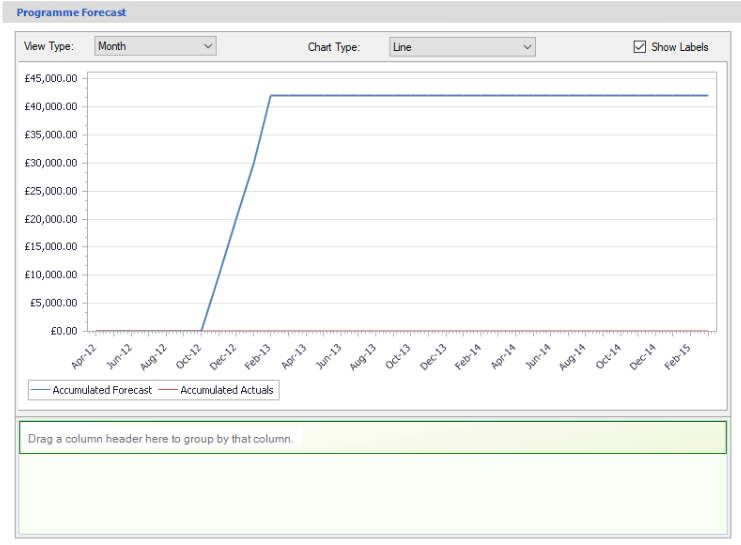
Task: Click the Dec-13 x-axis label
Action: 434,353
